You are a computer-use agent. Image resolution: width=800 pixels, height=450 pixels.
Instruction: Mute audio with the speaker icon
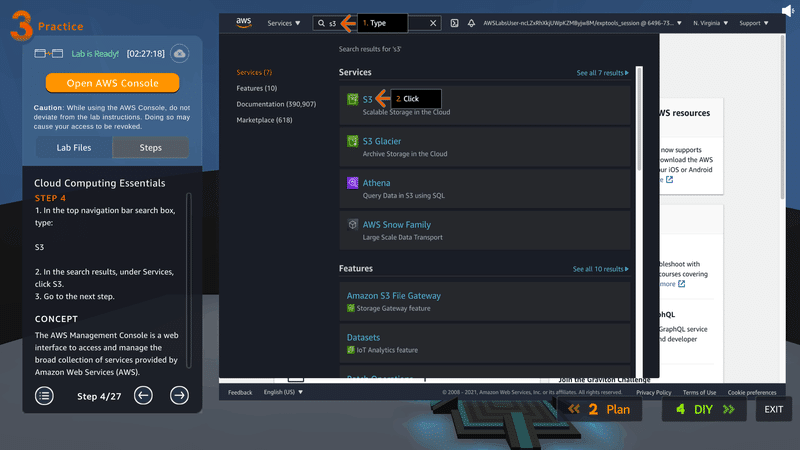click(787, 11)
